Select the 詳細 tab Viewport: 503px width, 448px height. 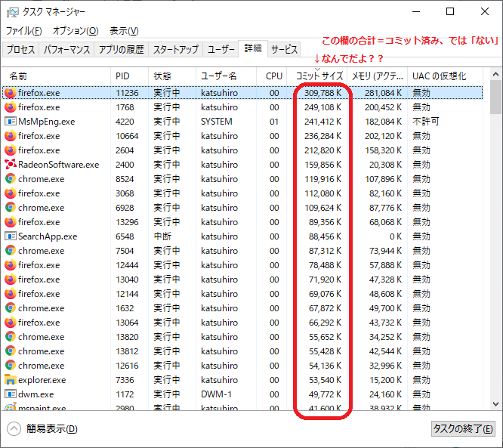(253, 49)
